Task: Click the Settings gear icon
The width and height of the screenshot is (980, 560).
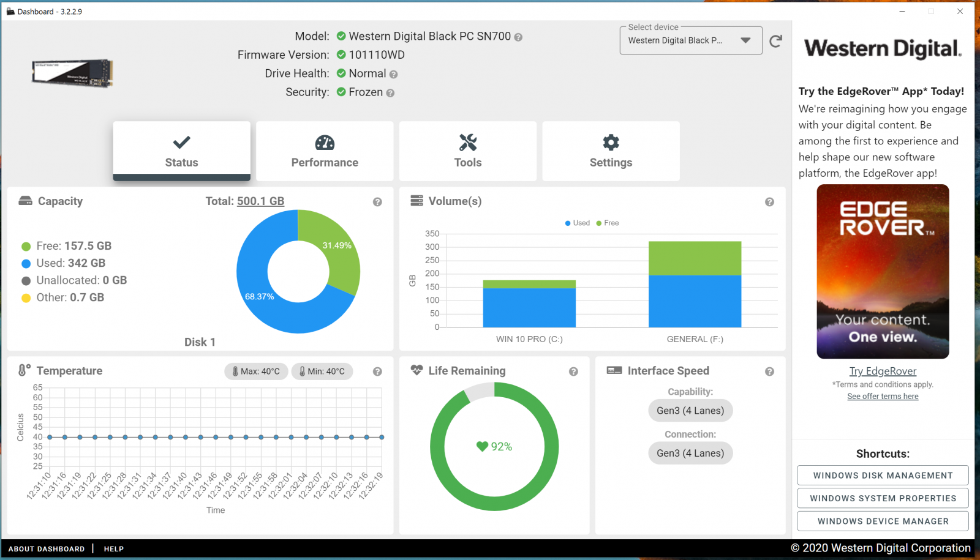Action: pos(611,143)
